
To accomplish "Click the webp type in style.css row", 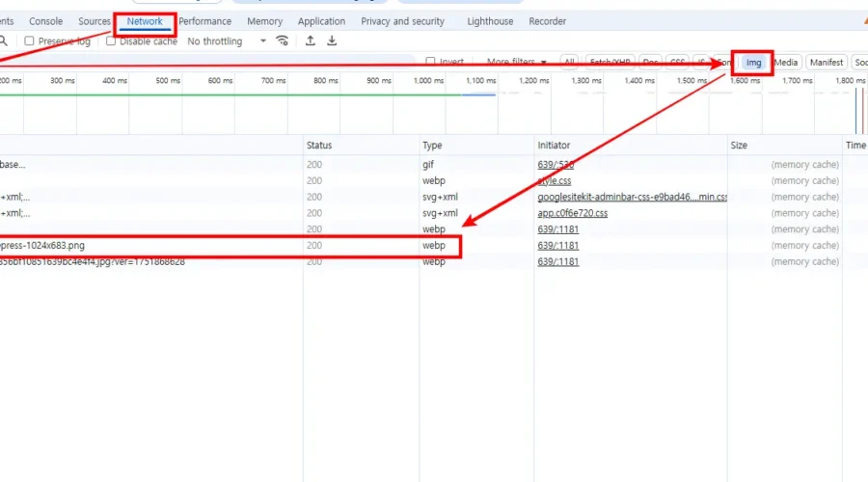I will coord(433,180).
